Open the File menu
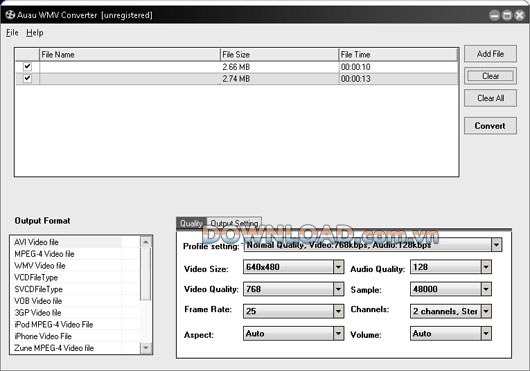The width and height of the screenshot is (530, 371). [x=12, y=33]
